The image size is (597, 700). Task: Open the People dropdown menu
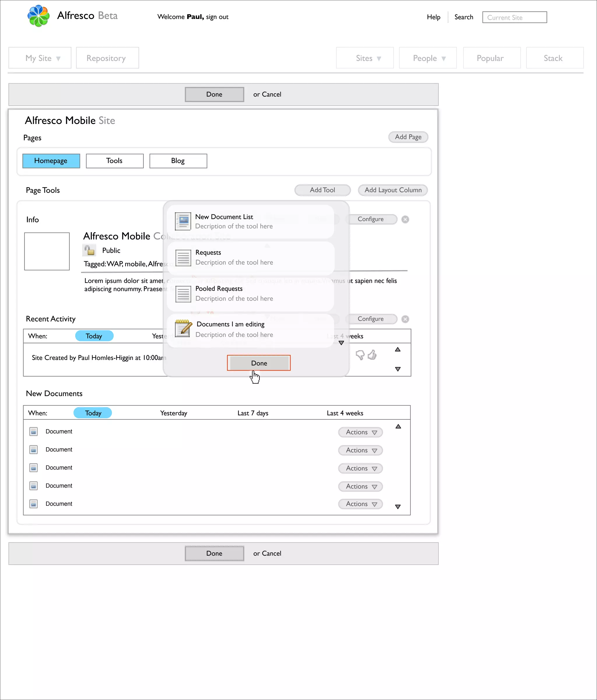click(x=428, y=58)
